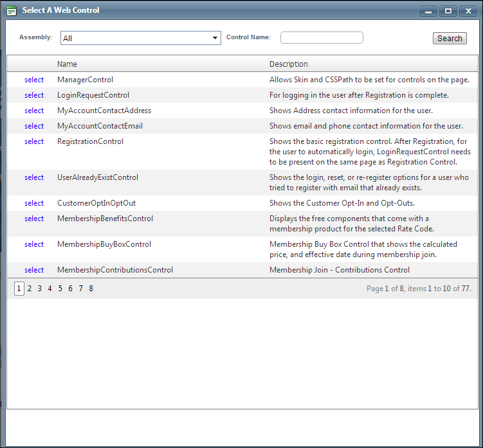
Task: Close the Select A Web Control window
Action: coord(468,11)
